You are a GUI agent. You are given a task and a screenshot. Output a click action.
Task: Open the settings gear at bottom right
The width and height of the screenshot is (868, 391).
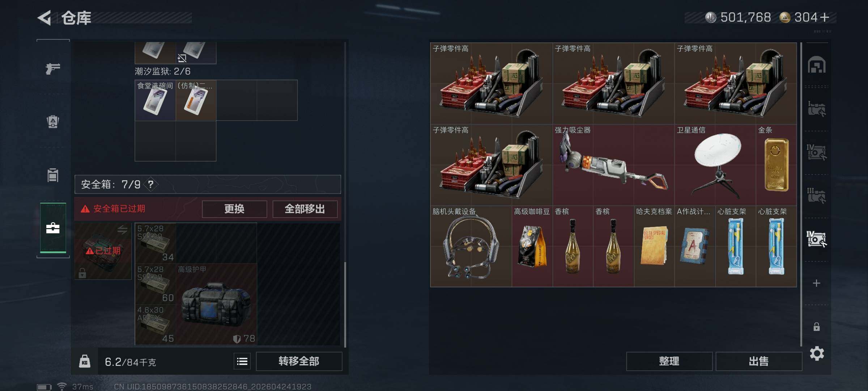click(817, 353)
